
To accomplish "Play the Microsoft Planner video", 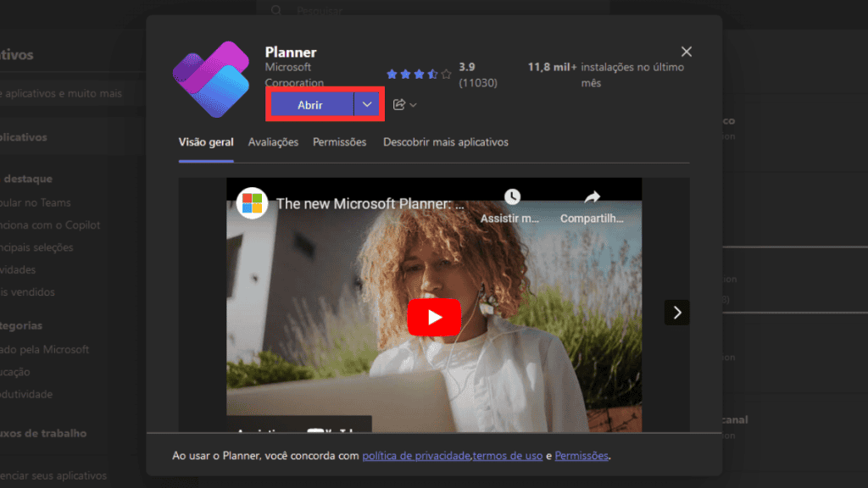I will click(x=434, y=317).
